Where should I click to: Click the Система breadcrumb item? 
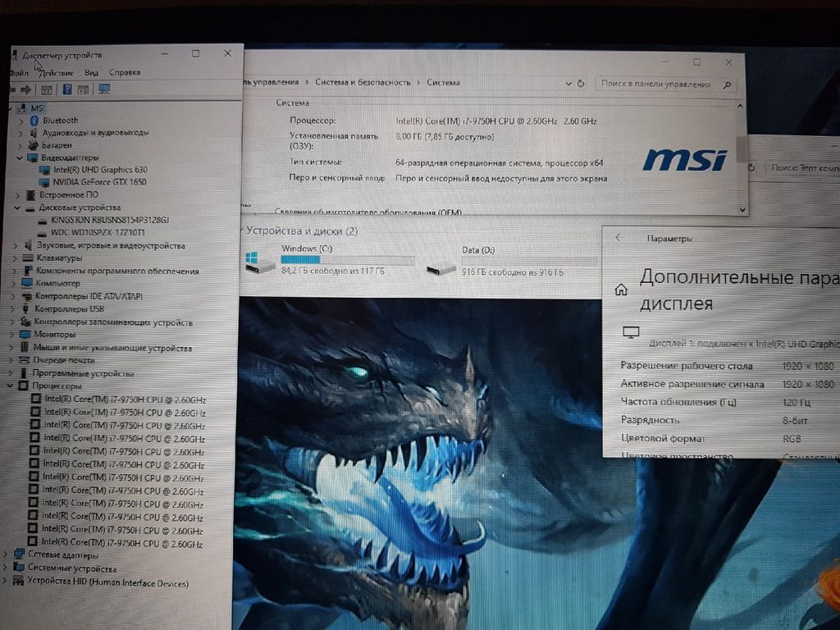[x=443, y=83]
